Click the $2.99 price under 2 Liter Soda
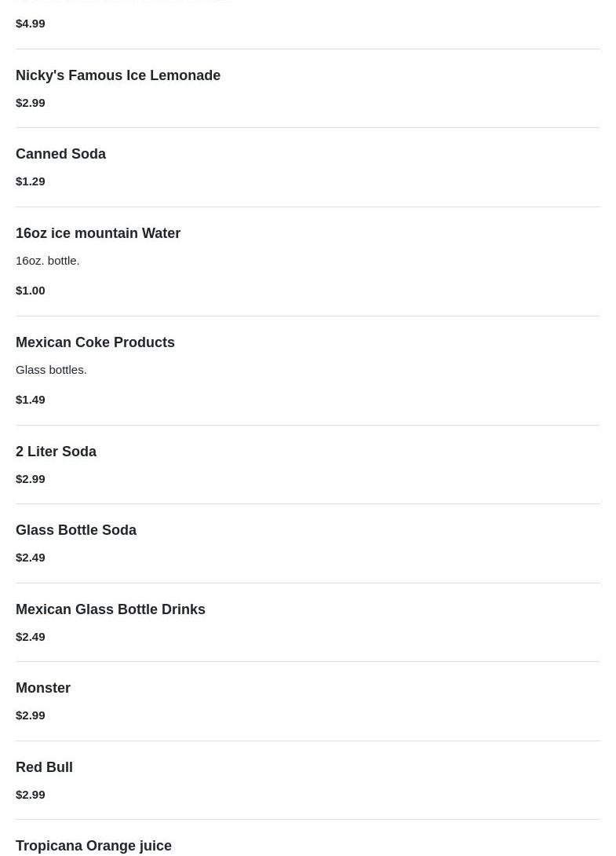 pos(31,479)
